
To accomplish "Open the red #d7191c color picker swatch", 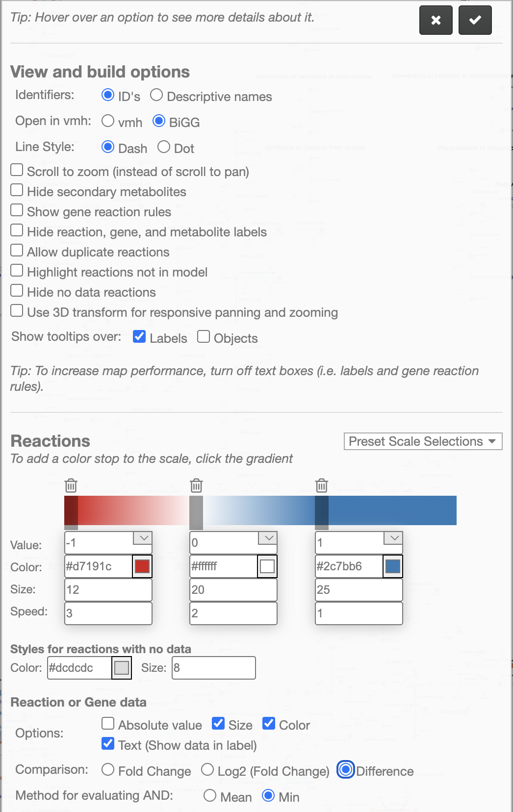I will (x=142, y=566).
